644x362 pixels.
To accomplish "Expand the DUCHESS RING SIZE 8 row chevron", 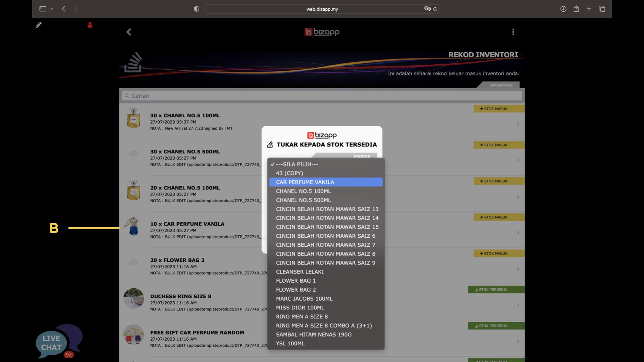I will [518, 305].
